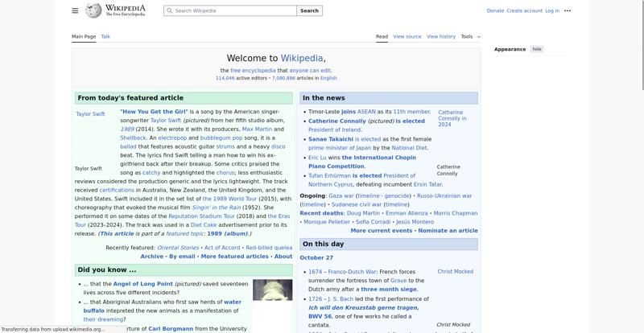
Task: Click the Wikipedia globe logo
Action: pos(94,10)
